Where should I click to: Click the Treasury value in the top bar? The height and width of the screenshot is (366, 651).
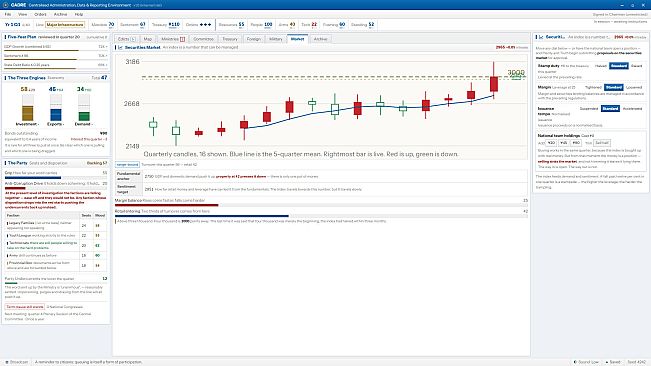pos(174,24)
